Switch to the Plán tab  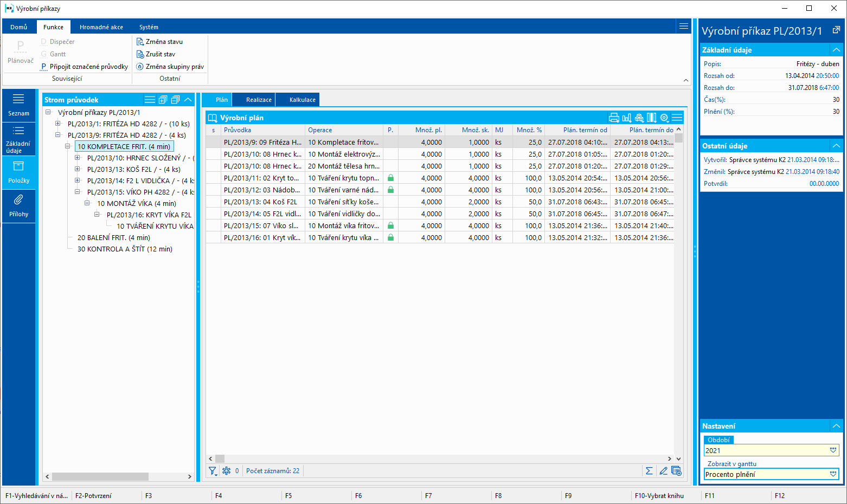(216, 100)
